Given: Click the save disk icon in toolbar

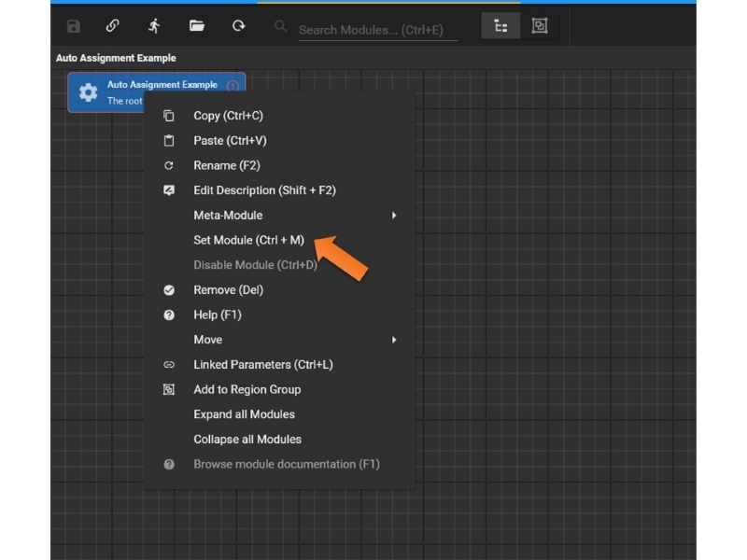Looking at the screenshot, I should 74,26.
